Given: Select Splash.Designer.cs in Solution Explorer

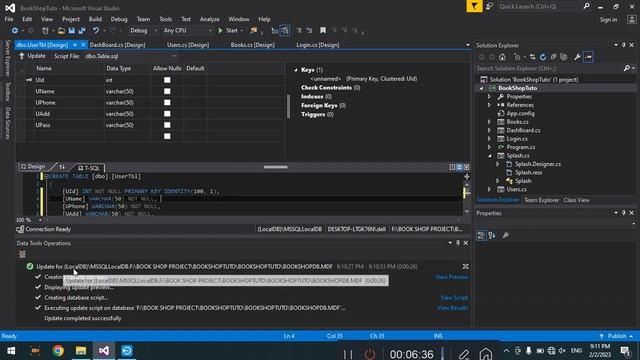Looking at the screenshot, I should (x=537, y=164).
